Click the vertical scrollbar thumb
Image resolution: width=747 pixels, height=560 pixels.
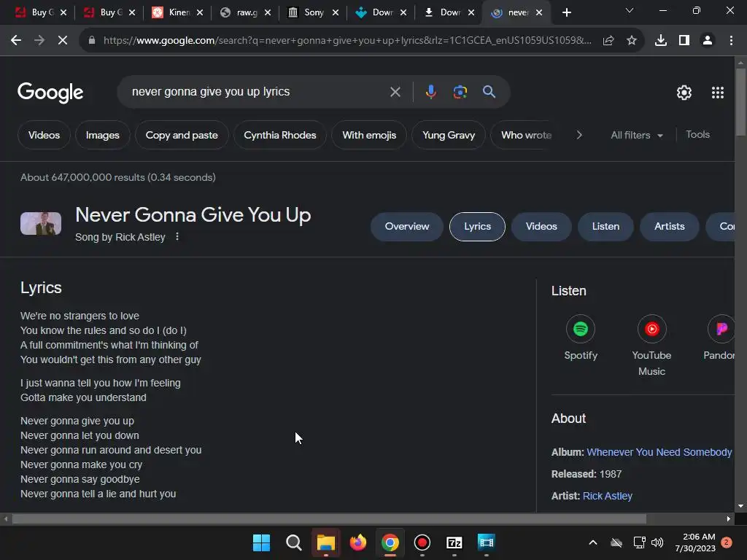pyautogui.click(x=740, y=102)
